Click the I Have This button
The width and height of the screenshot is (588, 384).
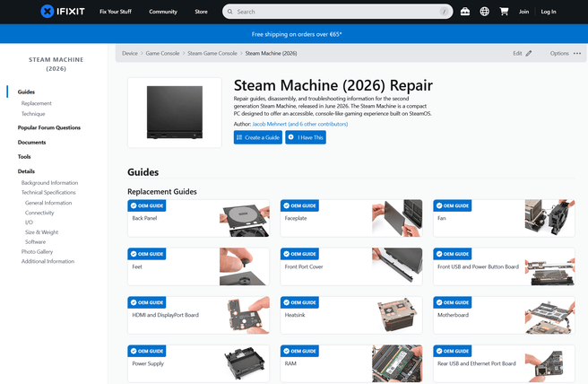(x=306, y=137)
